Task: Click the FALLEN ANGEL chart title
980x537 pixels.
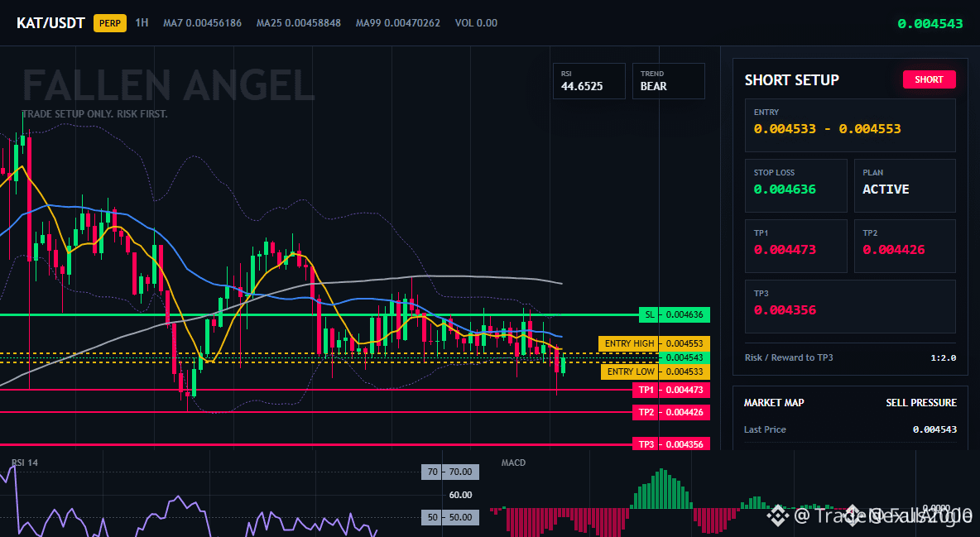Action: 168,84
